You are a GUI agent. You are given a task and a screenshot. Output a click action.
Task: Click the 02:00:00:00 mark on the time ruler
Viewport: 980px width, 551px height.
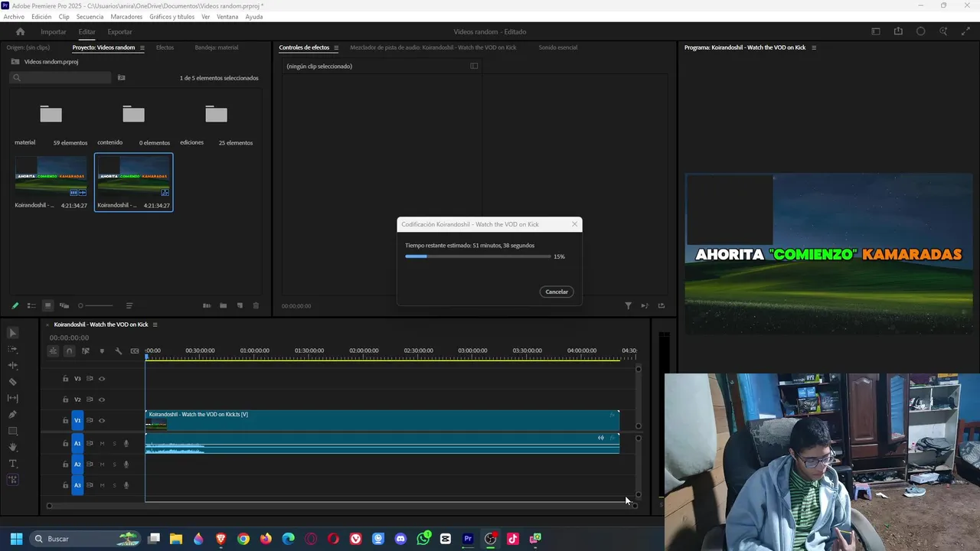click(x=364, y=350)
